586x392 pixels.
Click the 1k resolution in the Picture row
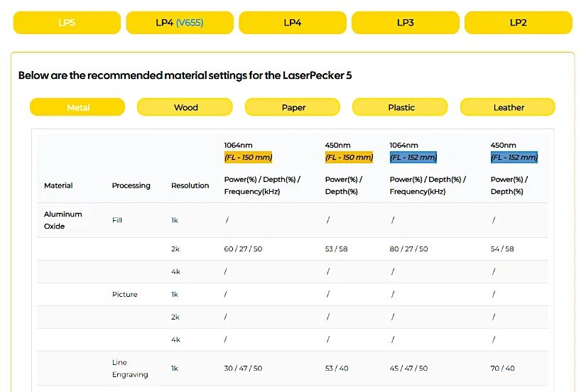click(x=175, y=295)
